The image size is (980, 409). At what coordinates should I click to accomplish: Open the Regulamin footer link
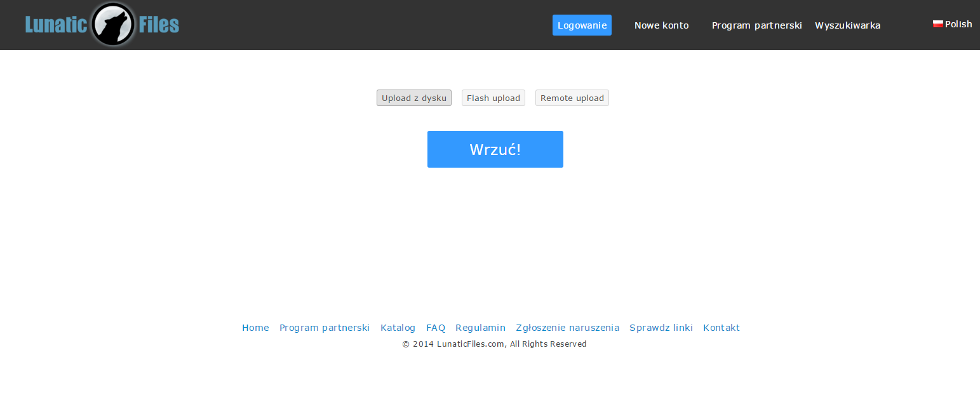(481, 328)
